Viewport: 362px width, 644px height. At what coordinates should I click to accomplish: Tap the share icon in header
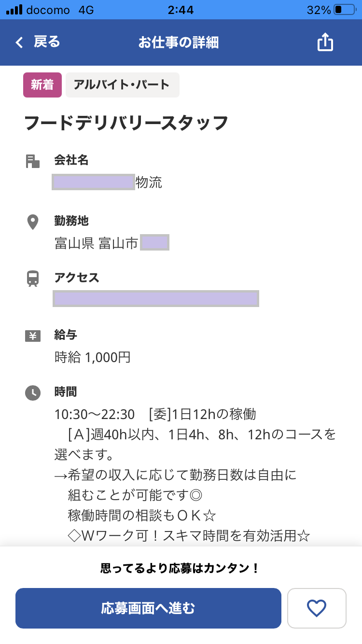tap(325, 42)
